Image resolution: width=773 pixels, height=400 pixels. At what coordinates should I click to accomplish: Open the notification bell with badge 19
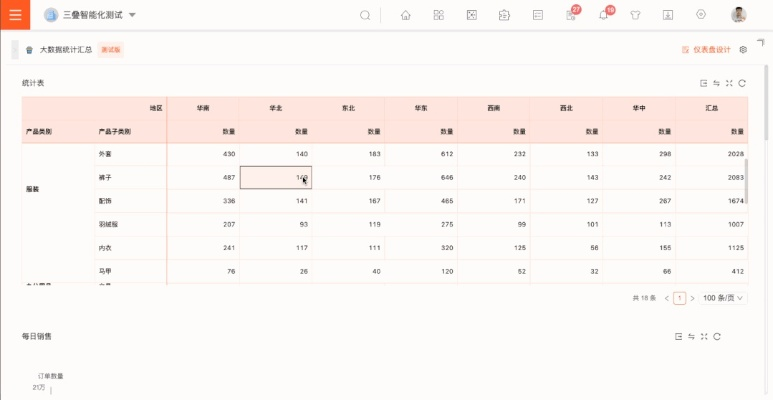(x=603, y=15)
